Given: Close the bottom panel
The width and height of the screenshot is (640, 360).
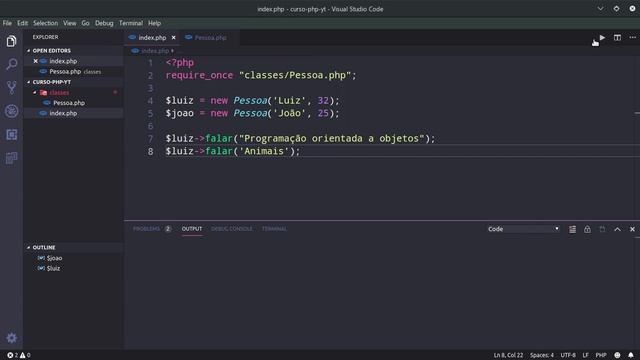Looking at the screenshot, I should (632, 229).
